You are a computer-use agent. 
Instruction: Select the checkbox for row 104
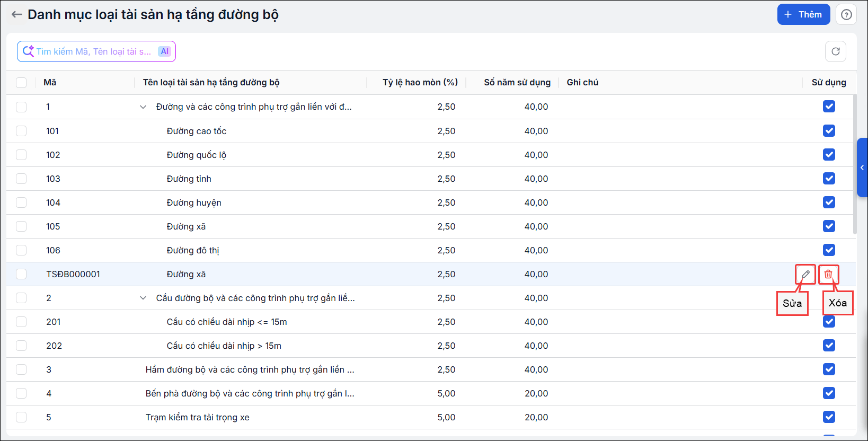[x=21, y=202]
